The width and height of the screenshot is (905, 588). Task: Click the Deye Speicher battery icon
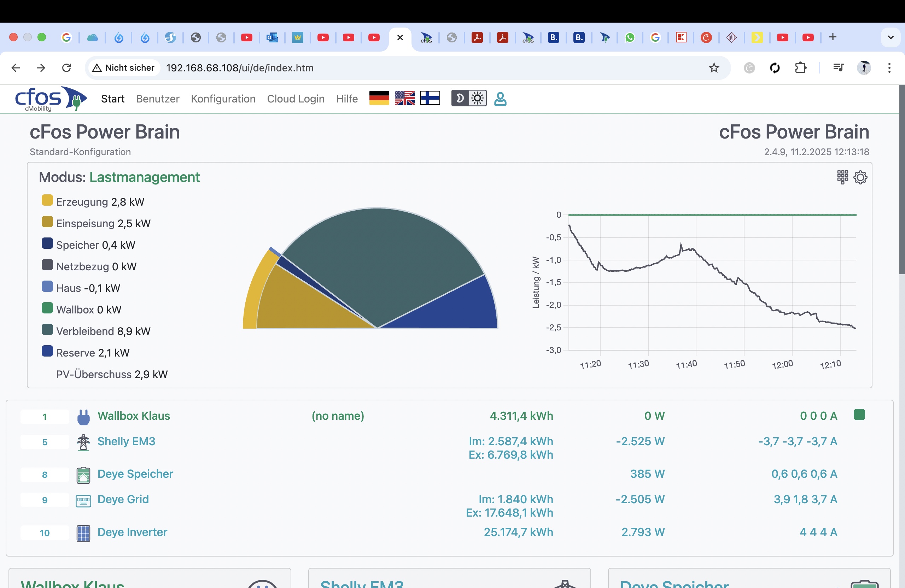83,475
